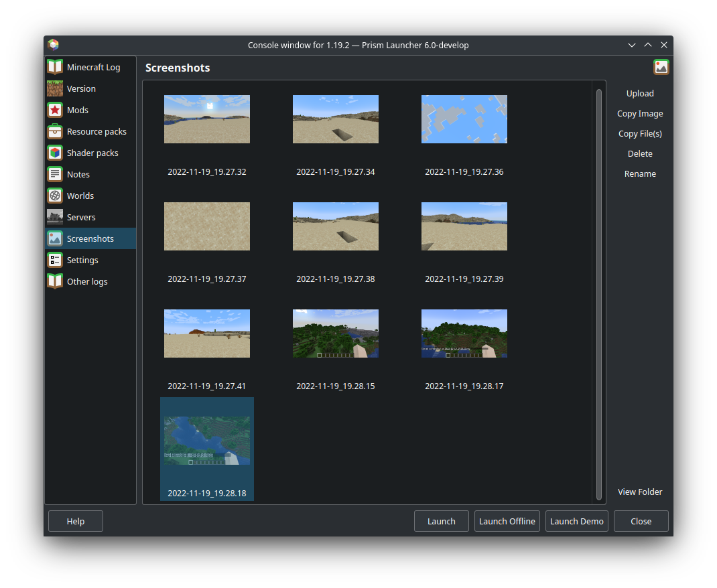
Task: Select screenshot thumbnail 2022-11-19_19.27.38
Action: pos(336,226)
